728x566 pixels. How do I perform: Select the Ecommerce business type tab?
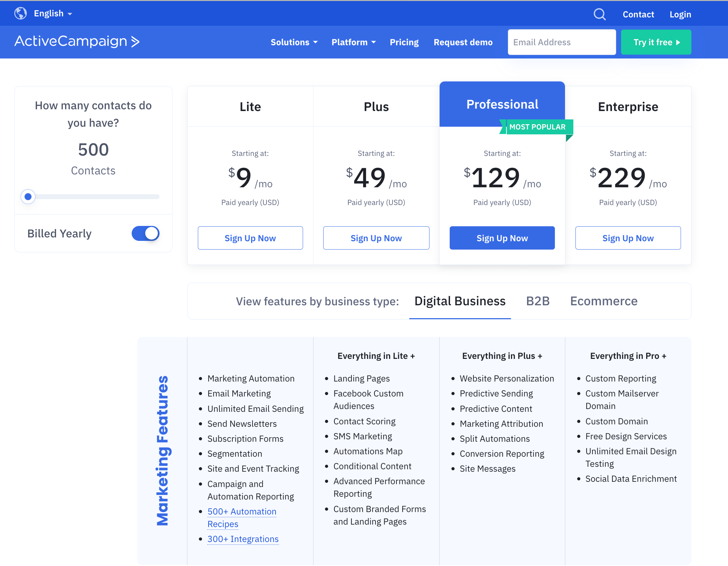coord(604,301)
